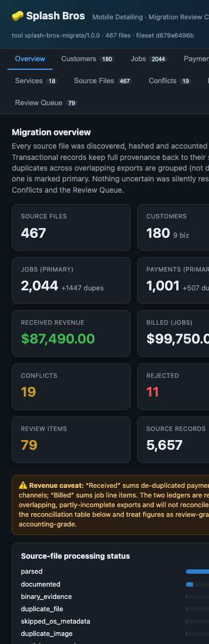Click the Billed (Jobs) value card
The image size is (209, 644).
173,333
